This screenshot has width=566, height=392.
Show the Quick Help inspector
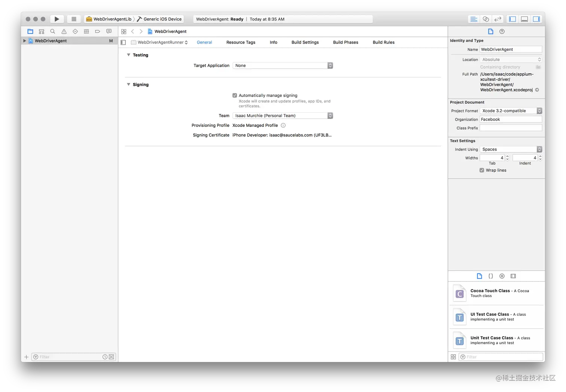coord(502,31)
